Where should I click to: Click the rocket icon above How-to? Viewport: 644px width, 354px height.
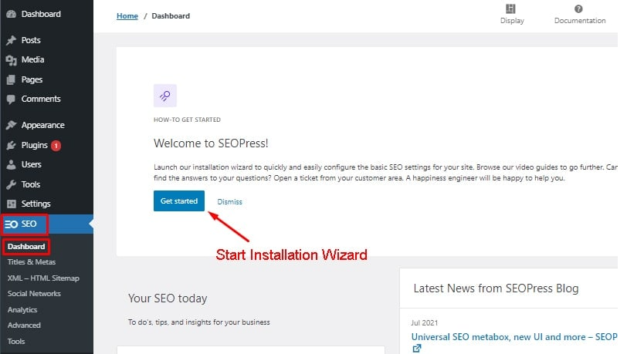165,96
